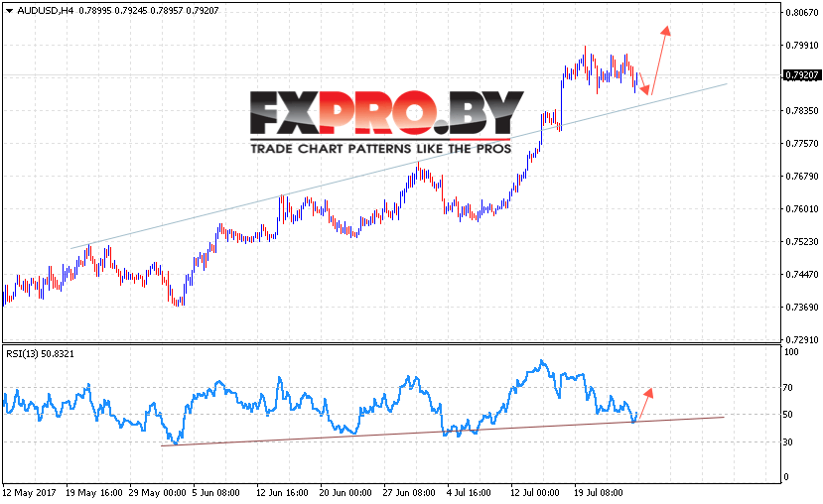Select the brown support trendline in the RSI panel
Image resolution: width=823 pixels, height=504 pixels.
pos(443,432)
